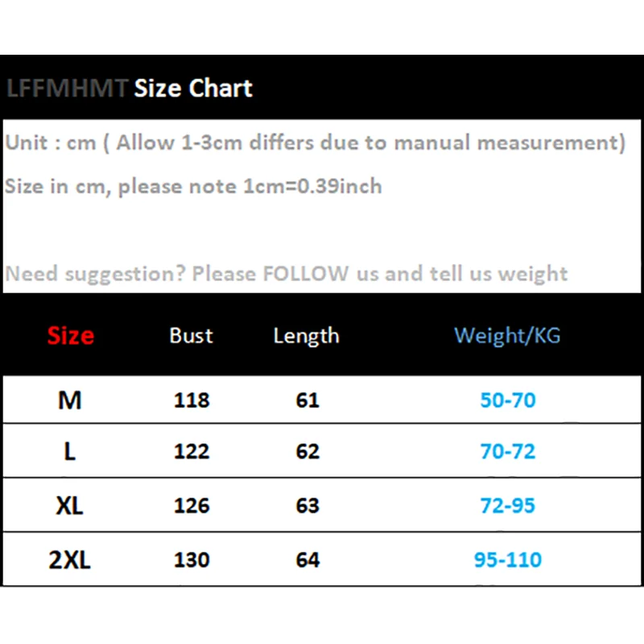This screenshot has height=644, width=644.
Task: Click the length value 61
Action: click(308, 400)
